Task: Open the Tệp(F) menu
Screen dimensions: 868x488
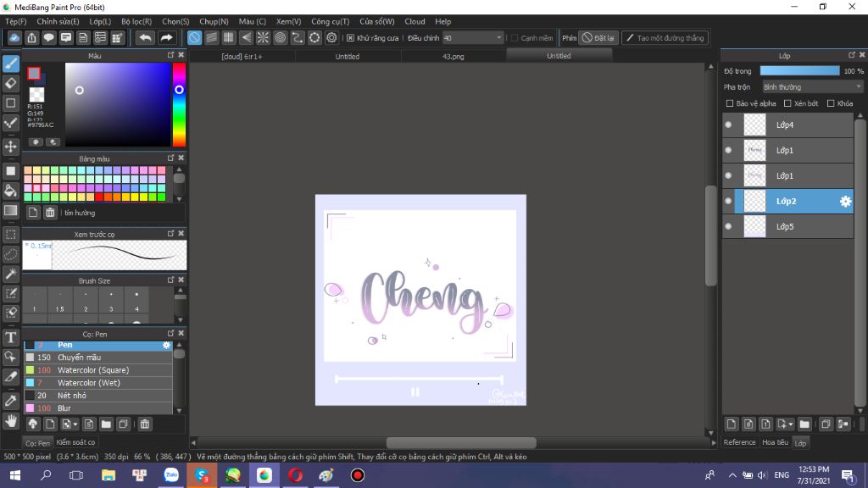Action: pyautogui.click(x=15, y=21)
